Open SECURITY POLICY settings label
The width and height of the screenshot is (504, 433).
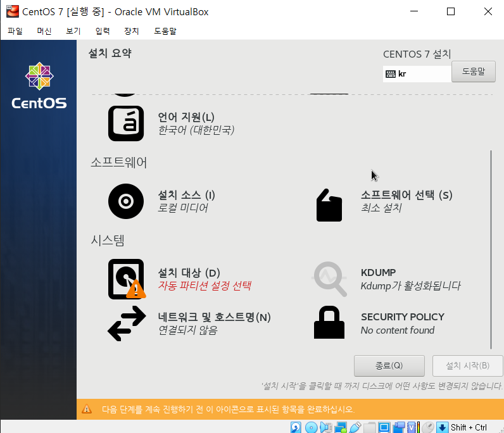click(x=403, y=317)
